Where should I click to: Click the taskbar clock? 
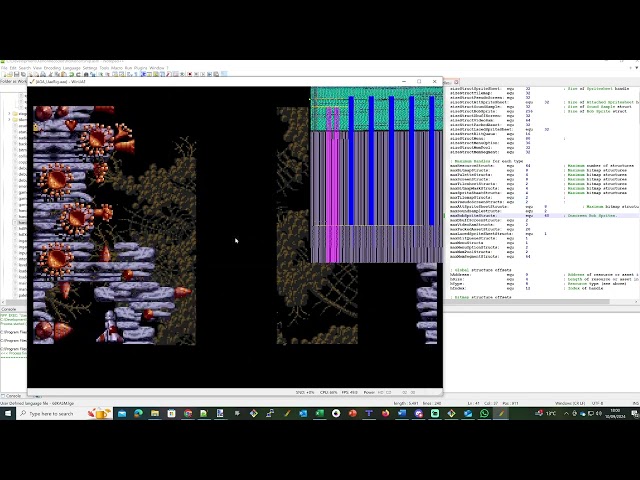[x=615, y=413]
